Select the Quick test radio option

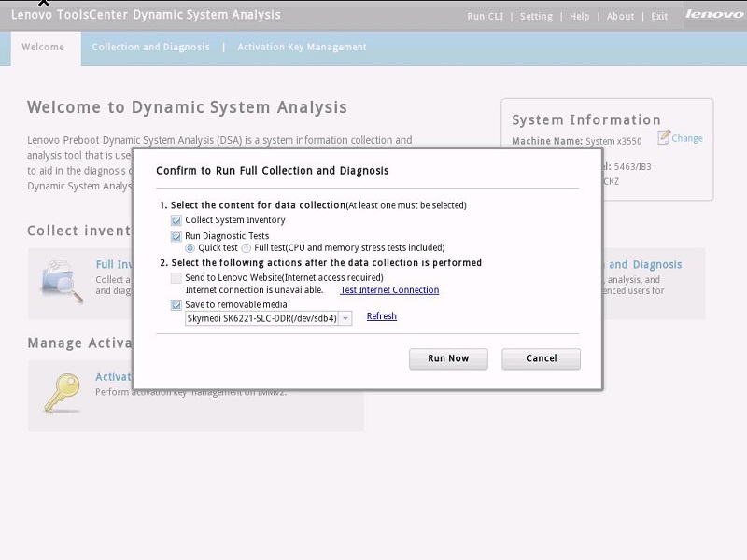pos(190,248)
